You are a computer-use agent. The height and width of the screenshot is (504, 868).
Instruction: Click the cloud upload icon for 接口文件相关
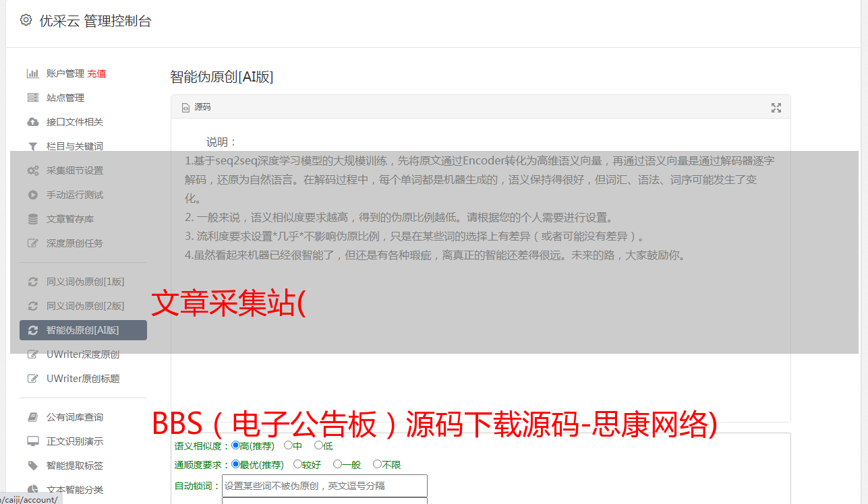(x=32, y=122)
